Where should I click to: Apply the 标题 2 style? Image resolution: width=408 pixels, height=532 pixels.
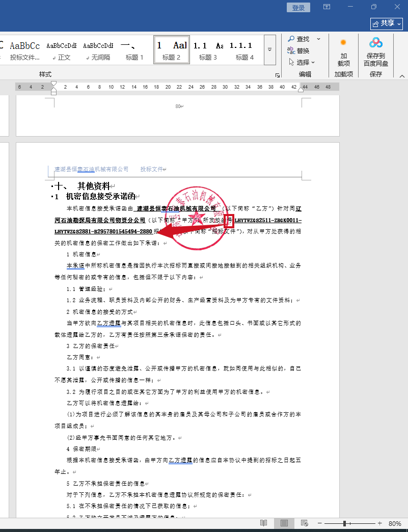pyautogui.click(x=172, y=50)
